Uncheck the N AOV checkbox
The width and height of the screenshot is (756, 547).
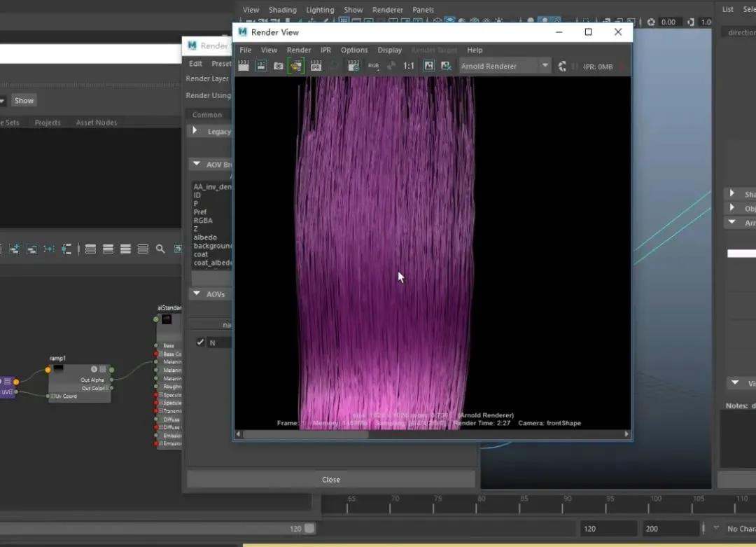point(200,342)
